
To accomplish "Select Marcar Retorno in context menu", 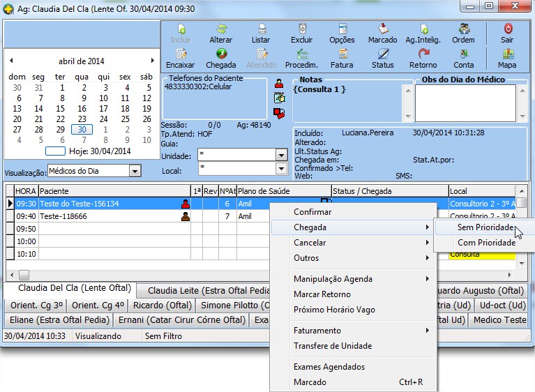I will coord(322,294).
